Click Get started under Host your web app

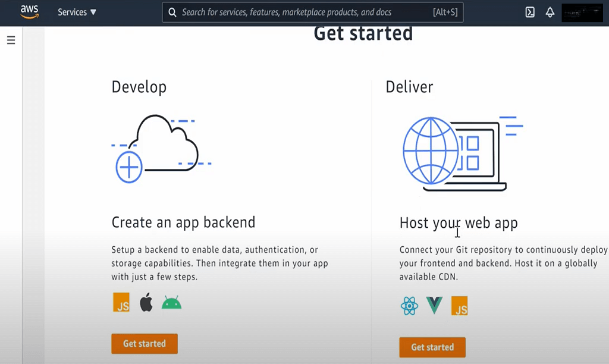[432, 347]
